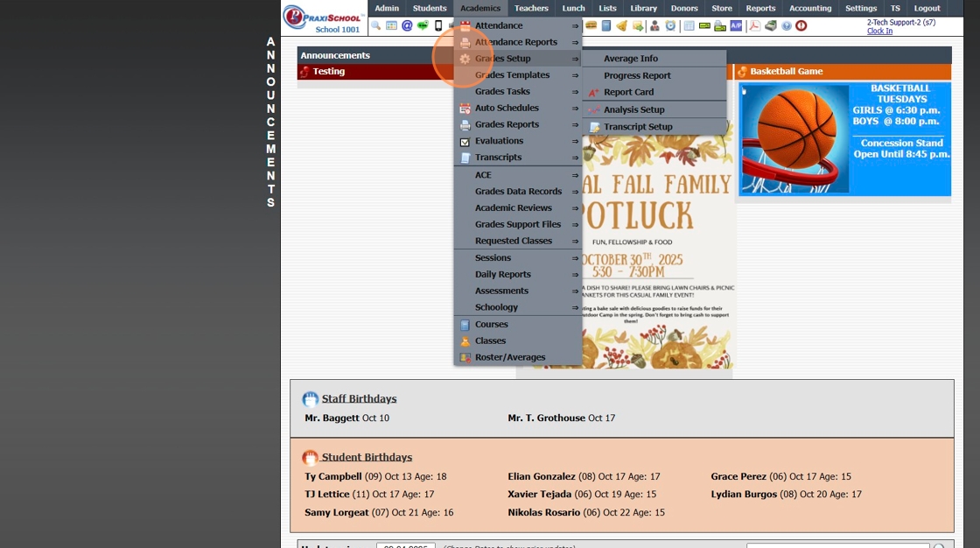Screen dimensions: 980x548
Task: Choose Progress Report in the submenu
Action: tap(637, 75)
